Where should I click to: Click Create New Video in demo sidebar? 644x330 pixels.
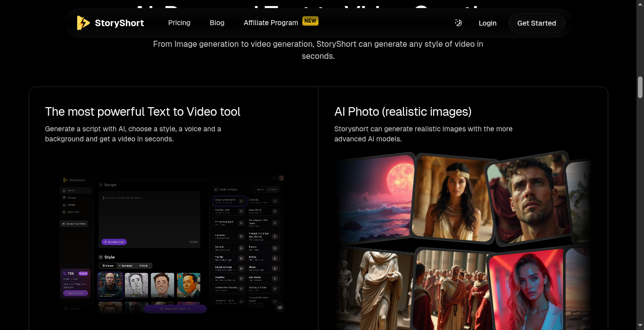pyautogui.click(x=74, y=223)
